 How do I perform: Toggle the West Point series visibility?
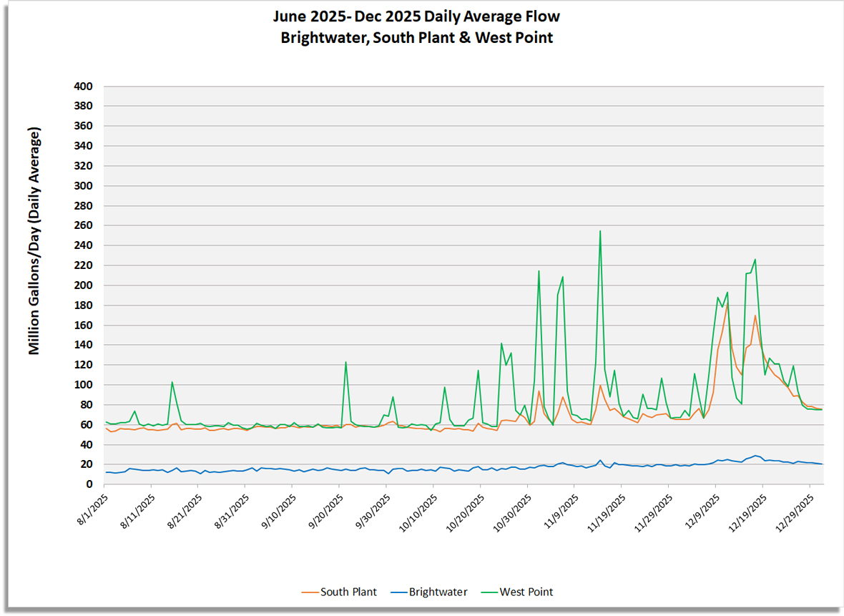pos(527,592)
